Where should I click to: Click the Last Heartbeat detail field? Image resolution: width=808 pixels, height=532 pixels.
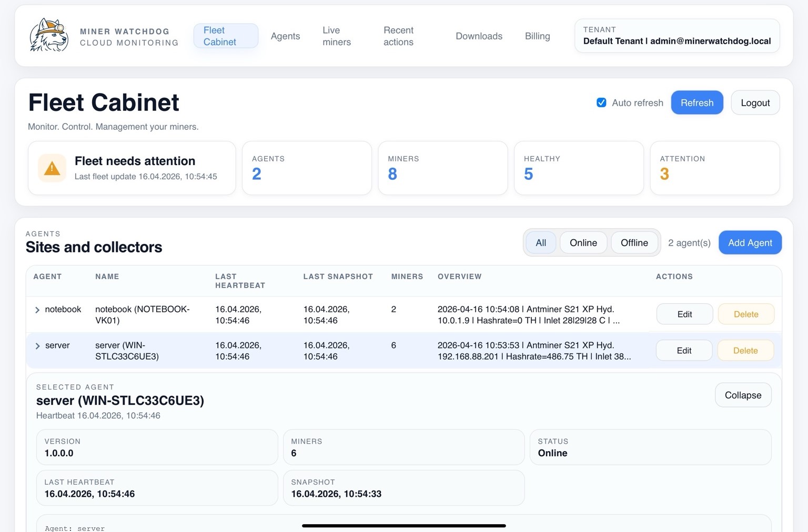click(x=157, y=488)
